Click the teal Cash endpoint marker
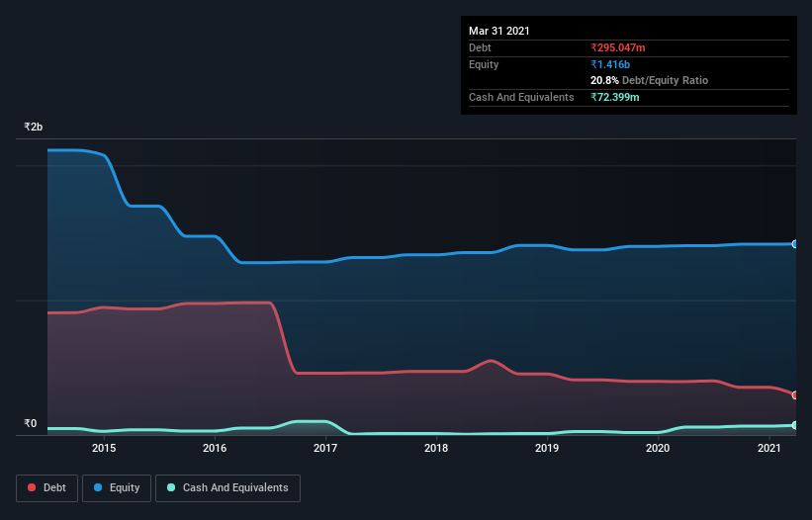This screenshot has width=812, height=520. pyautogui.click(x=795, y=425)
